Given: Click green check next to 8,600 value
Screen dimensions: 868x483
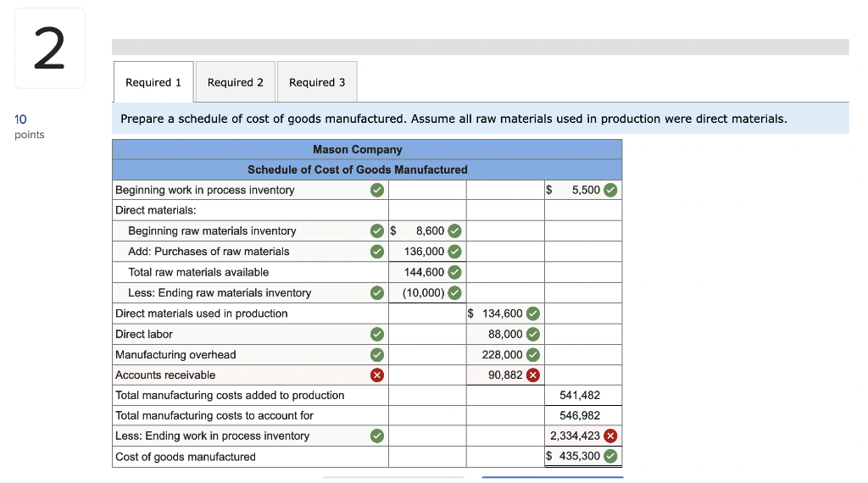Looking at the screenshot, I should pyautogui.click(x=454, y=230).
